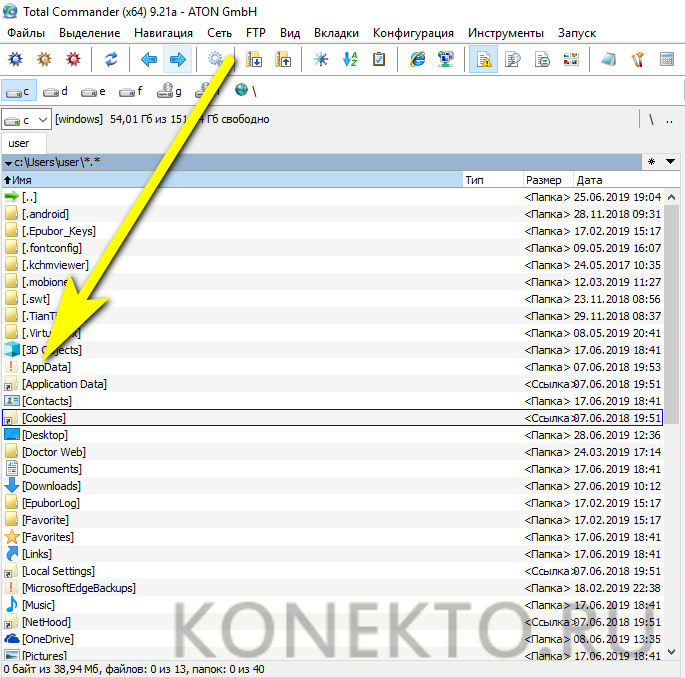This screenshot has width=685, height=678.
Task: Open the drive selection combo box
Action: (27, 119)
